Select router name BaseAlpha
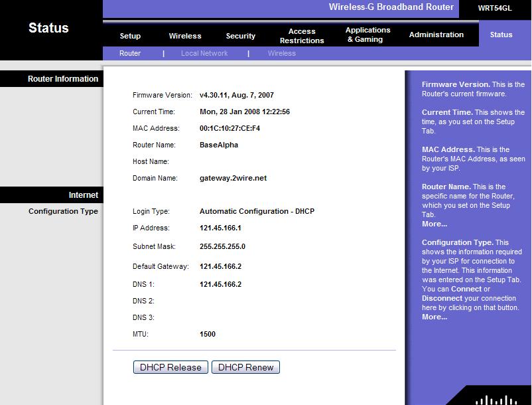The height and width of the screenshot is (405, 532). click(x=219, y=145)
